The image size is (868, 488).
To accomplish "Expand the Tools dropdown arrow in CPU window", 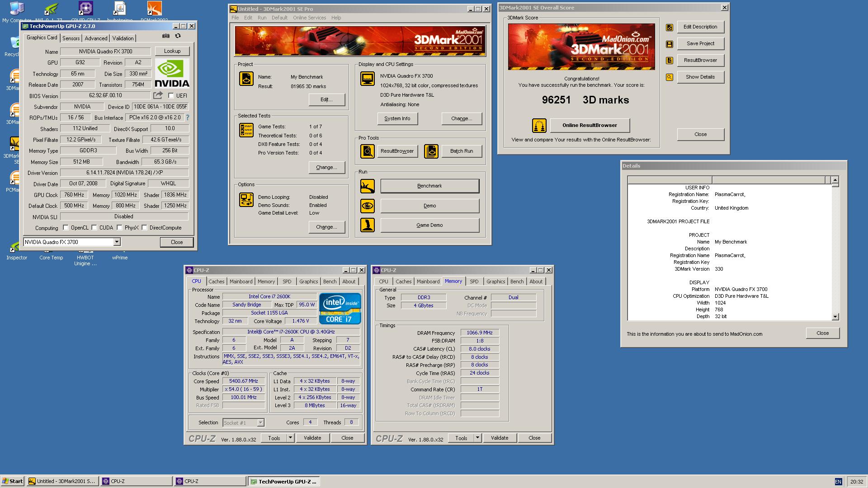I will click(x=290, y=438).
